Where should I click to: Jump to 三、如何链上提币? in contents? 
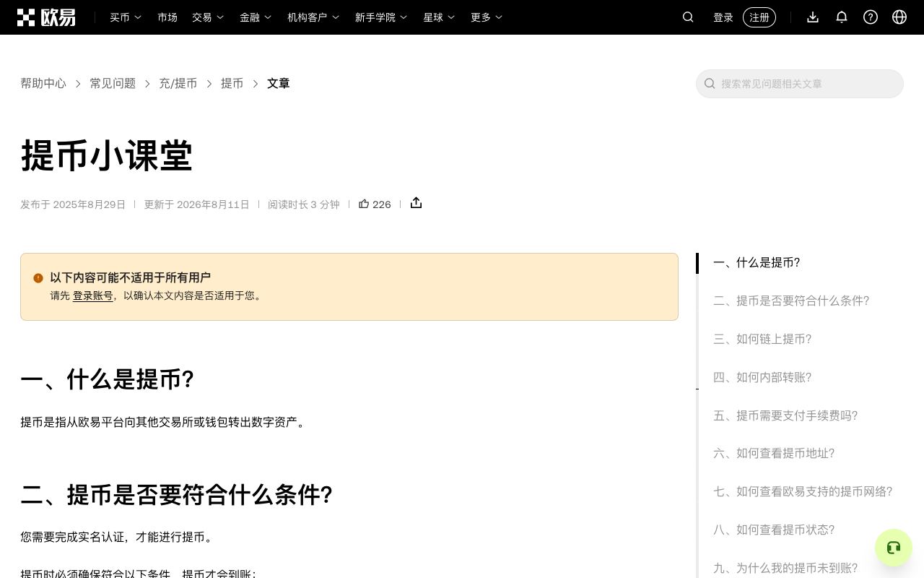click(762, 340)
